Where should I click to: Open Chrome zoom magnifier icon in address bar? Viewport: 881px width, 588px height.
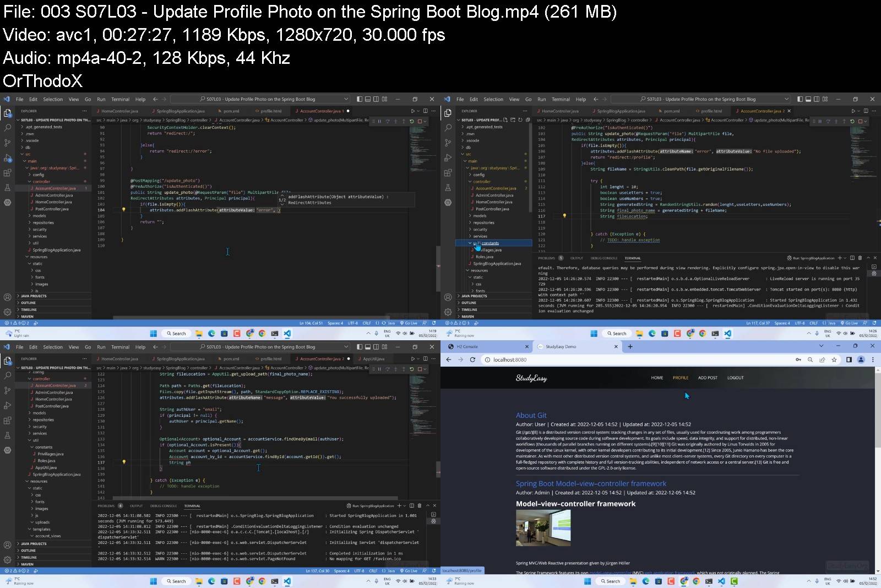810,360
